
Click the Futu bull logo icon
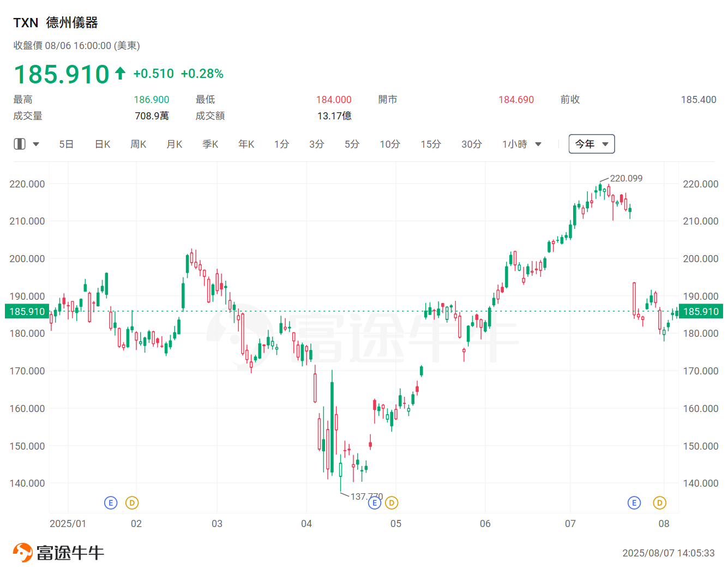coord(22,553)
